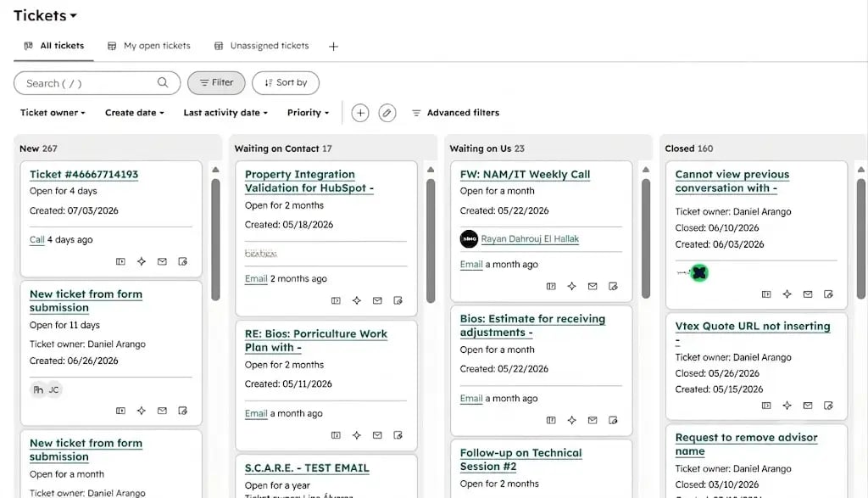The width and height of the screenshot is (868, 498).
Task: Click the green avatar on Cannot view previous conversation card
Action: click(x=699, y=272)
